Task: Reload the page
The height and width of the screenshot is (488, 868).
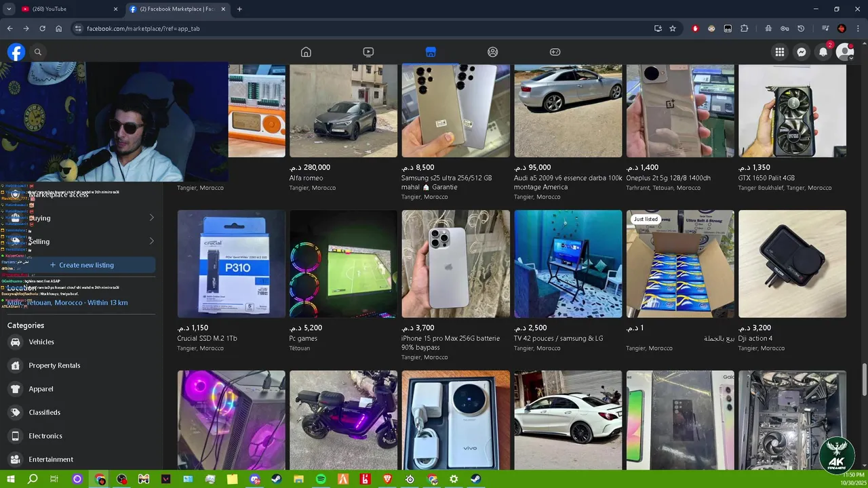Action: [x=42, y=28]
